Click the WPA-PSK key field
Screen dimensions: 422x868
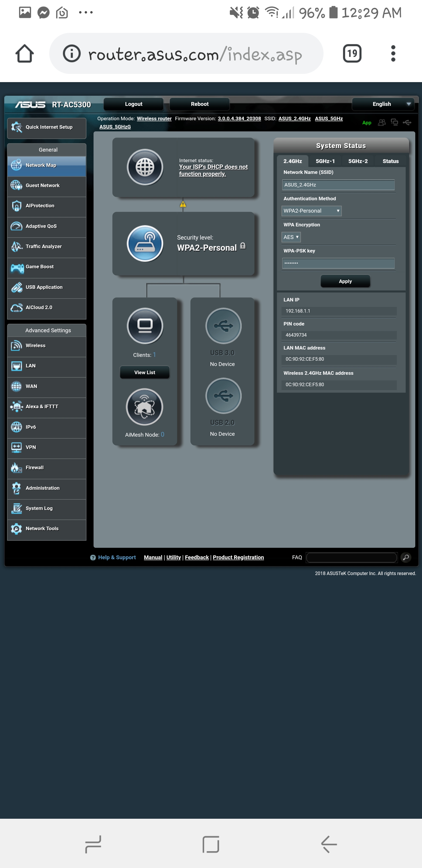pos(338,263)
